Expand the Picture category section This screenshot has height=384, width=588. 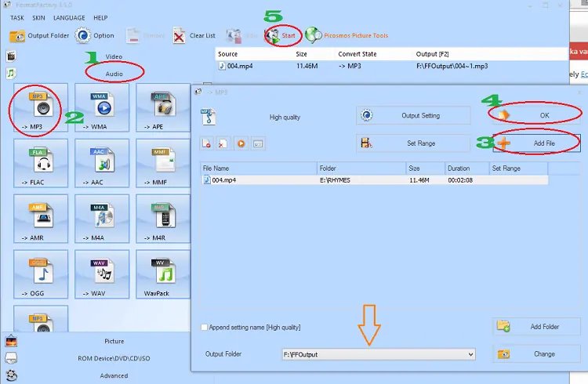coord(114,341)
